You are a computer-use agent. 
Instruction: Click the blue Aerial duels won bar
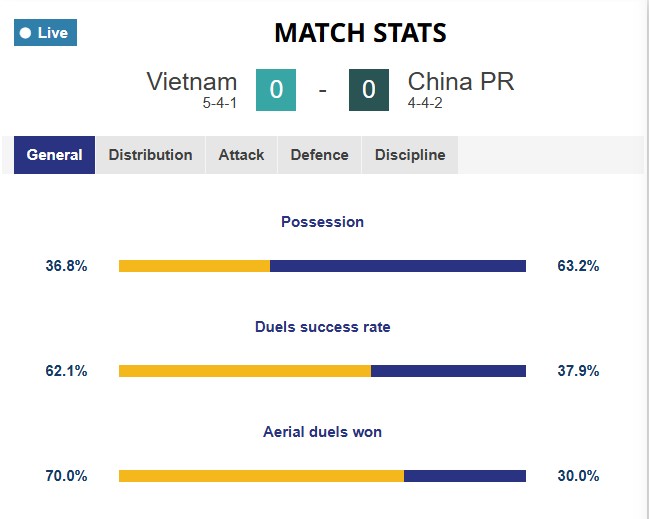click(x=465, y=476)
